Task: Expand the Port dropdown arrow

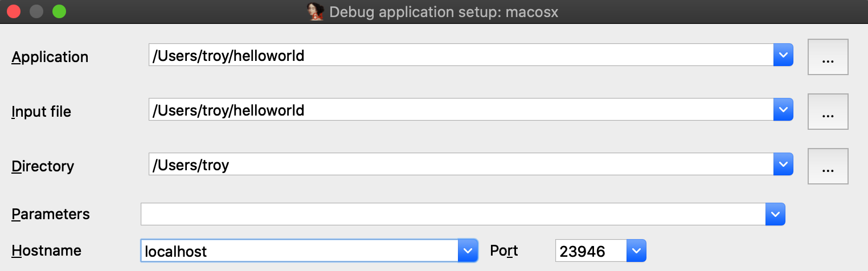Action: point(636,251)
